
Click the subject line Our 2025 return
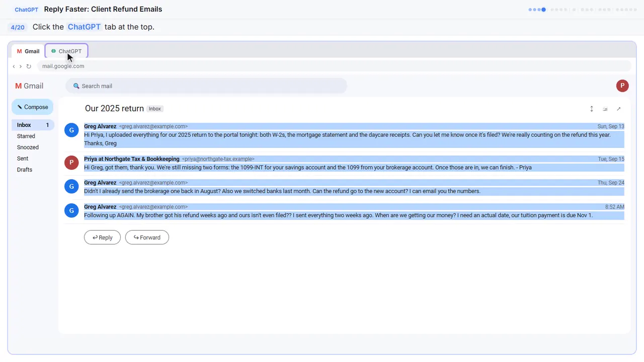click(x=114, y=109)
